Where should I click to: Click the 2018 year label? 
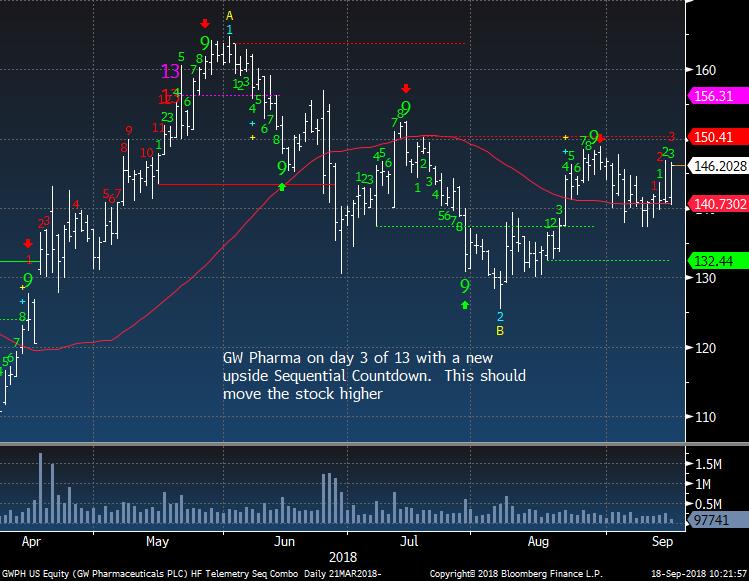pyautogui.click(x=342, y=557)
